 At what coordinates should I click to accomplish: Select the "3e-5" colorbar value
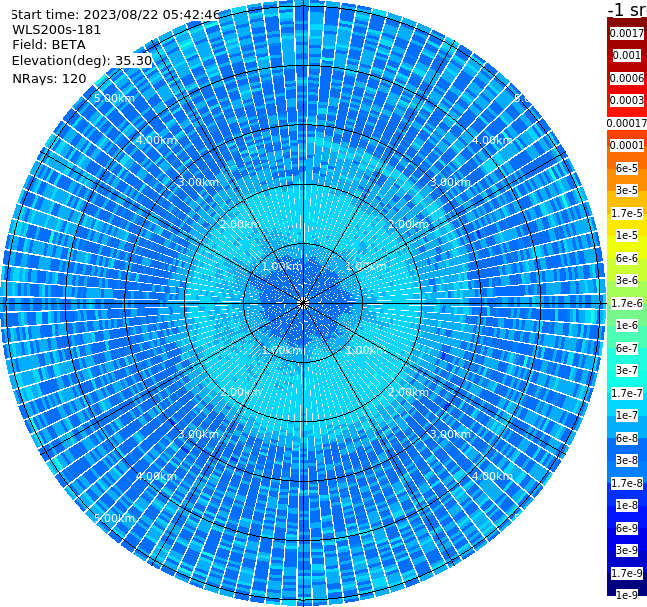[627, 190]
